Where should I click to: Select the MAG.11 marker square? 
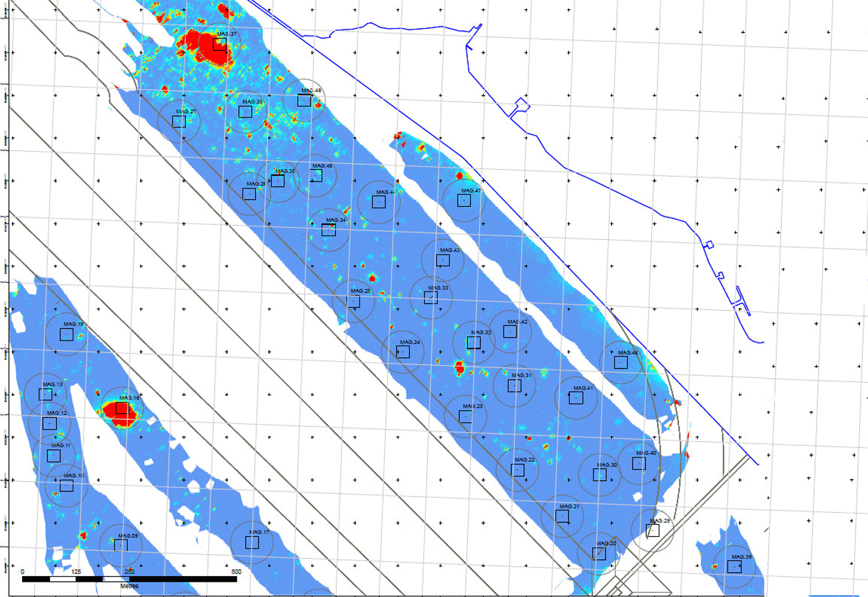point(54,455)
